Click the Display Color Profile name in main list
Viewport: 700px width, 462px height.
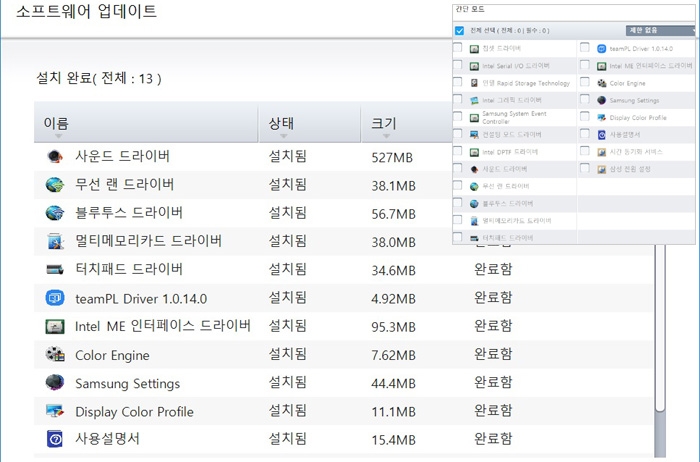coord(134,412)
